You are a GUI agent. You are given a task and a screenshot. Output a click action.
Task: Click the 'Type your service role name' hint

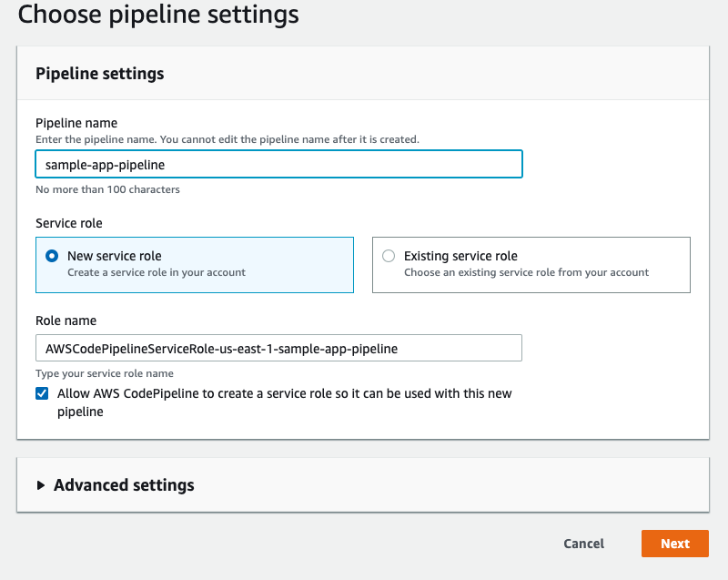coord(104,373)
